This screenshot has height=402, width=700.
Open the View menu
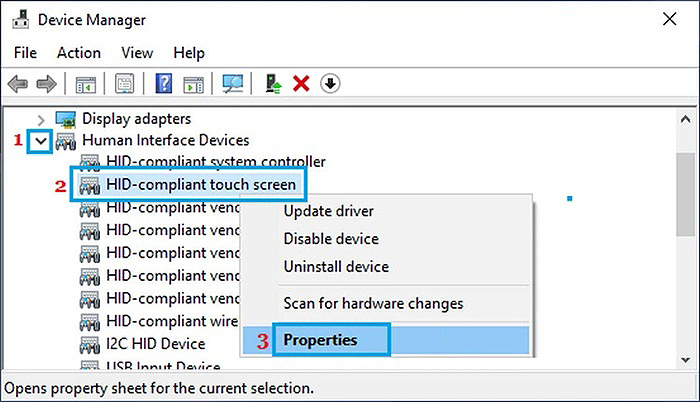137,52
